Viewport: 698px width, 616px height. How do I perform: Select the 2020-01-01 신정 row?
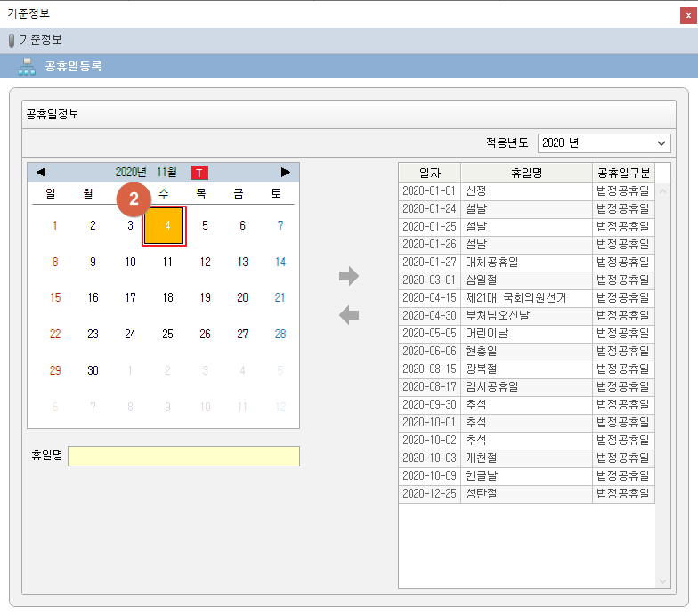click(525, 191)
